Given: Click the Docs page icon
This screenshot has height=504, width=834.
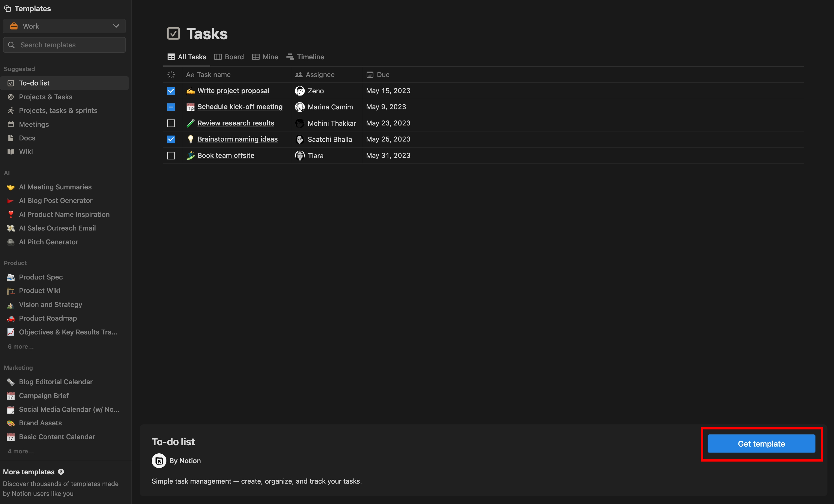Looking at the screenshot, I should 11,138.
